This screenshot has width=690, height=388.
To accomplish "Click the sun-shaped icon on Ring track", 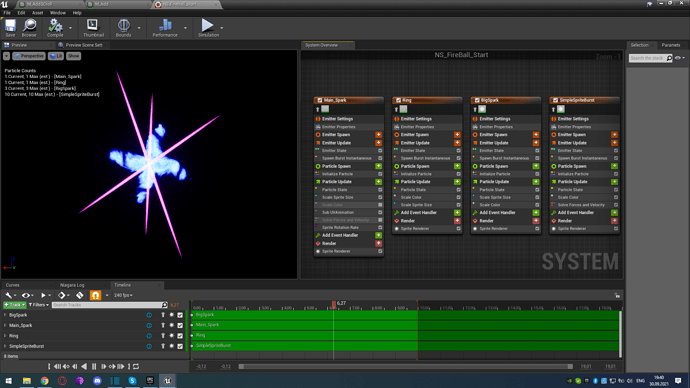I will pos(172,336).
